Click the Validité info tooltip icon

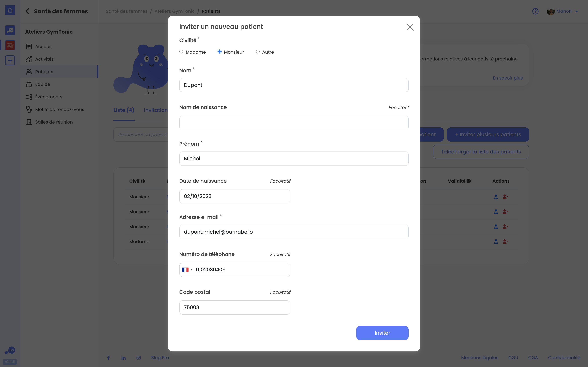click(469, 181)
